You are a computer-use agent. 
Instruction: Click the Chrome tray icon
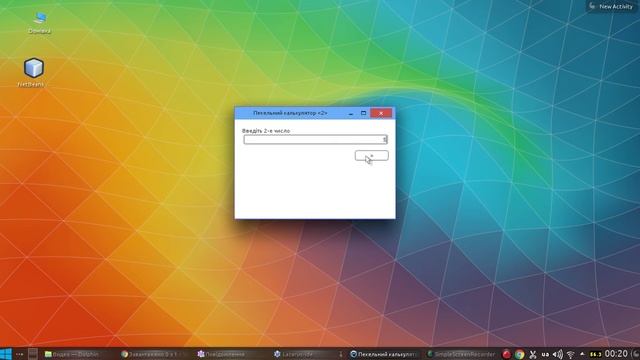click(x=520, y=354)
